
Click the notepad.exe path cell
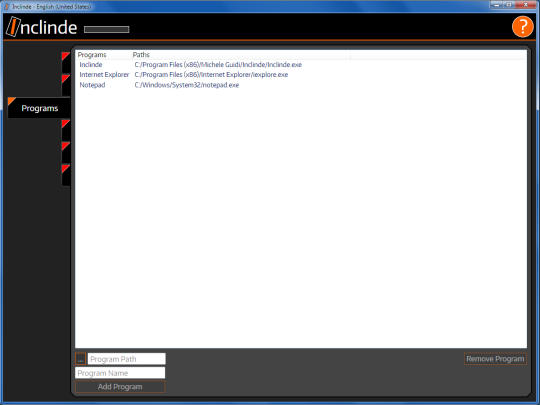coord(187,85)
